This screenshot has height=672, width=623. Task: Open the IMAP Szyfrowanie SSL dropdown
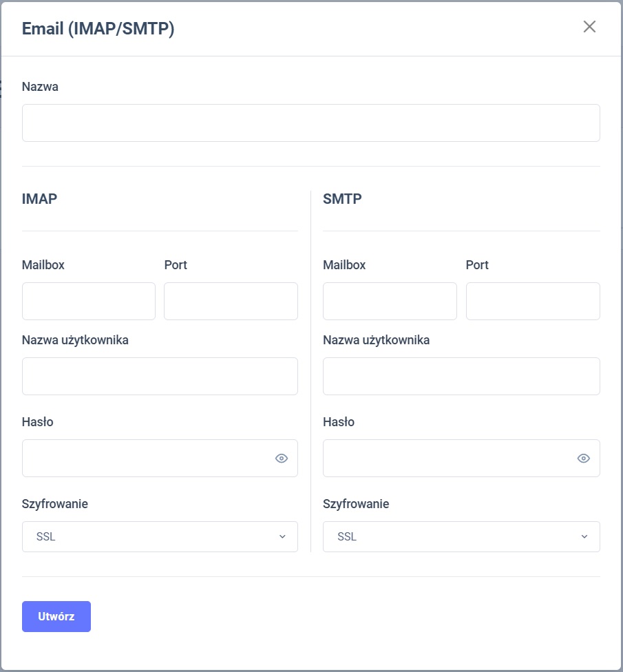coord(160,537)
